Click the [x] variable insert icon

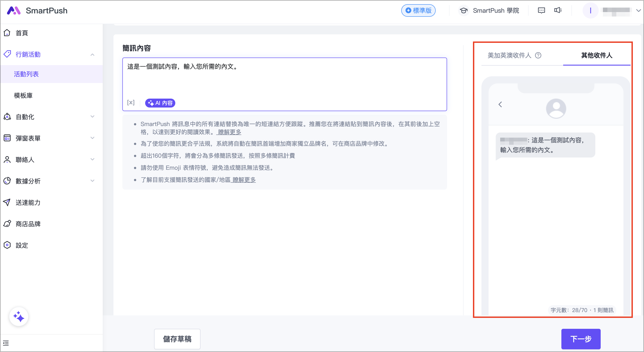[131, 103]
